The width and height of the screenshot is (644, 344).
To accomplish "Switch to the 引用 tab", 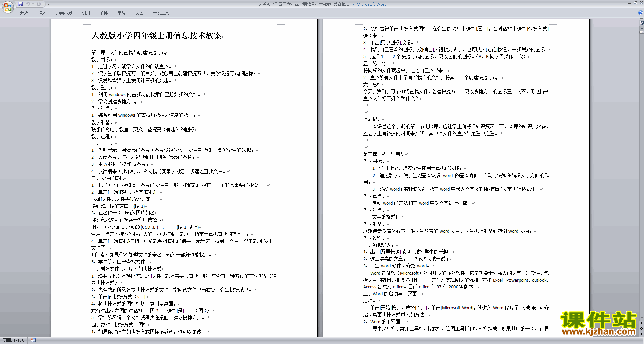I will (x=86, y=13).
